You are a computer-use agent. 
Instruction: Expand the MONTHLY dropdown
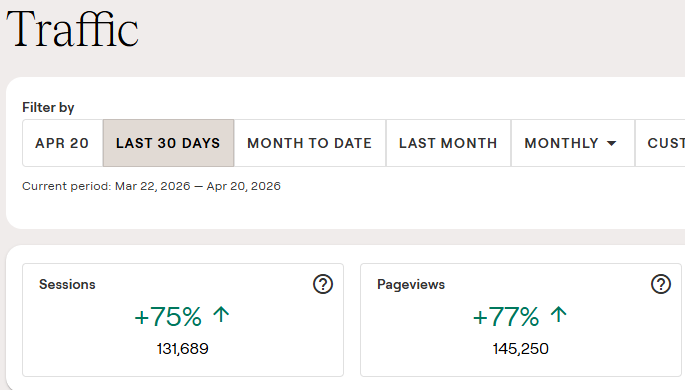coord(572,143)
